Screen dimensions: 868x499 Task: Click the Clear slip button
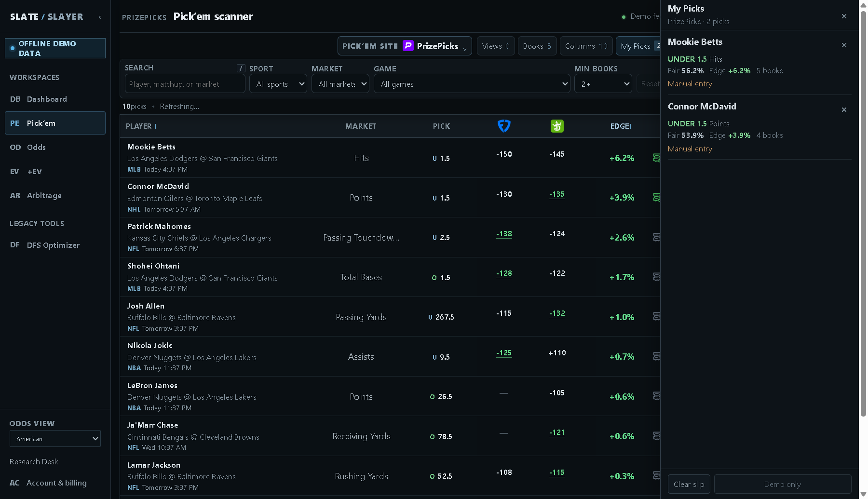pos(689,484)
